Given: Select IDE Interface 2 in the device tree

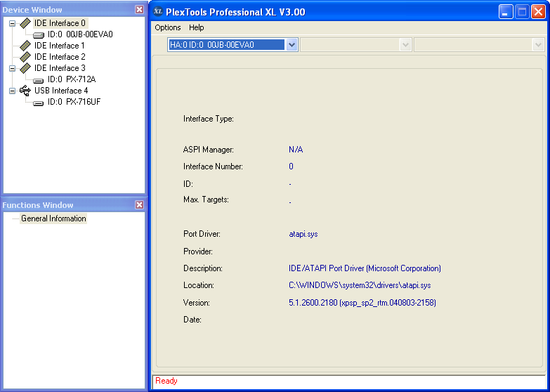Looking at the screenshot, I should click(60, 57).
